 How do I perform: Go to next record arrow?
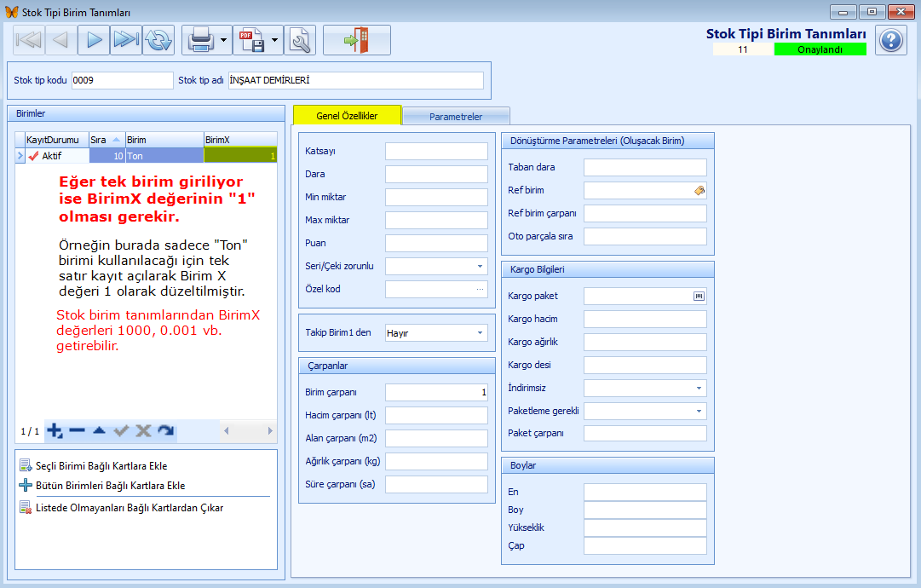[94, 40]
